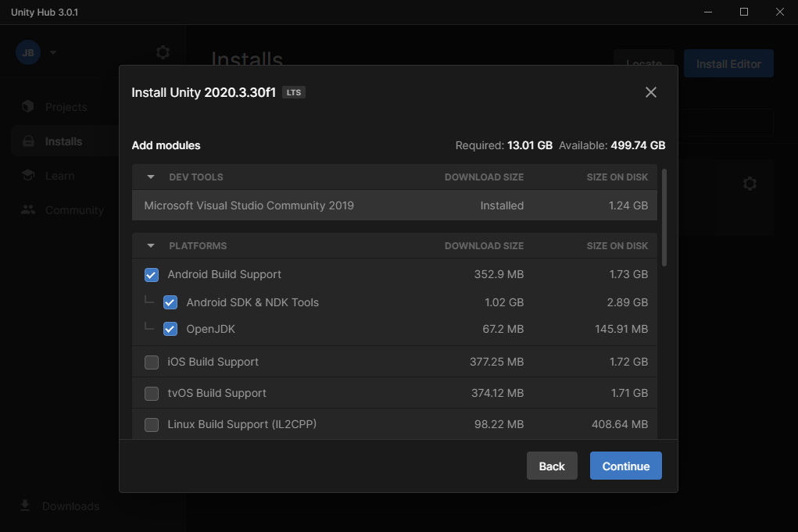Click the Install Editor button
The image size is (798, 532).
pyautogui.click(x=728, y=64)
